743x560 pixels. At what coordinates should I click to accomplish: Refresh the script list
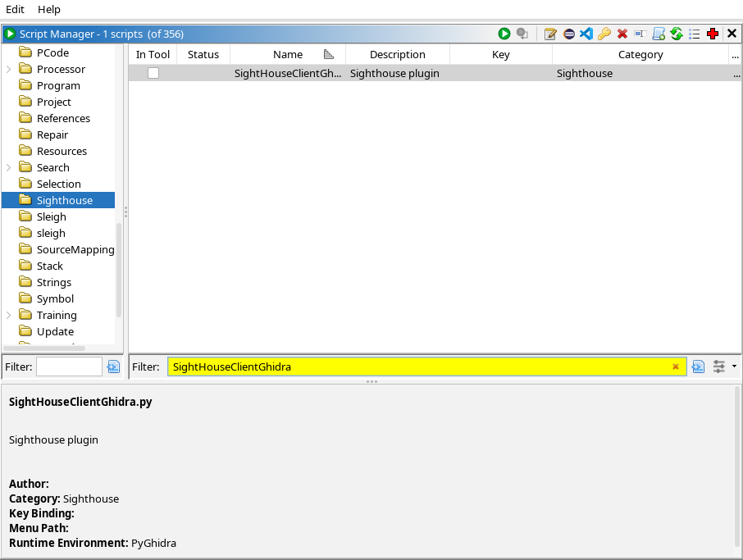click(x=677, y=34)
